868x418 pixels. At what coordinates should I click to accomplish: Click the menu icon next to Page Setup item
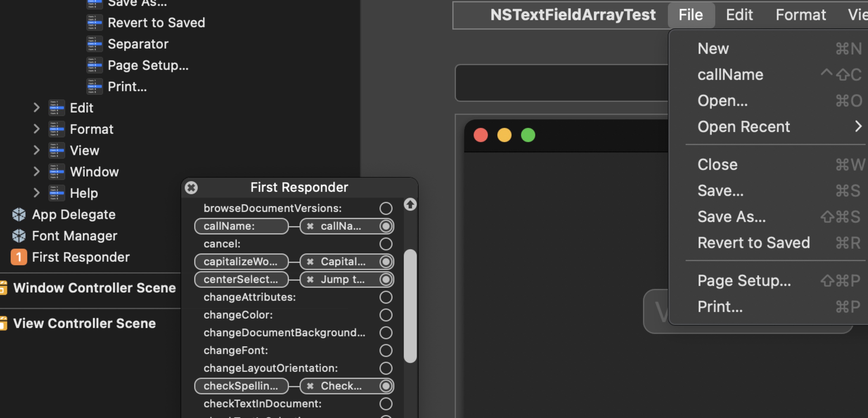(95, 65)
